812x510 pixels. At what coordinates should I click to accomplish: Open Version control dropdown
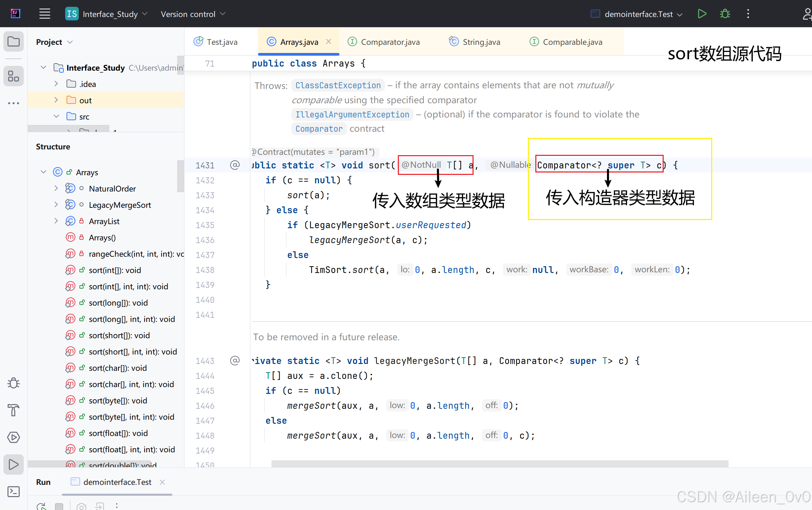(193, 14)
